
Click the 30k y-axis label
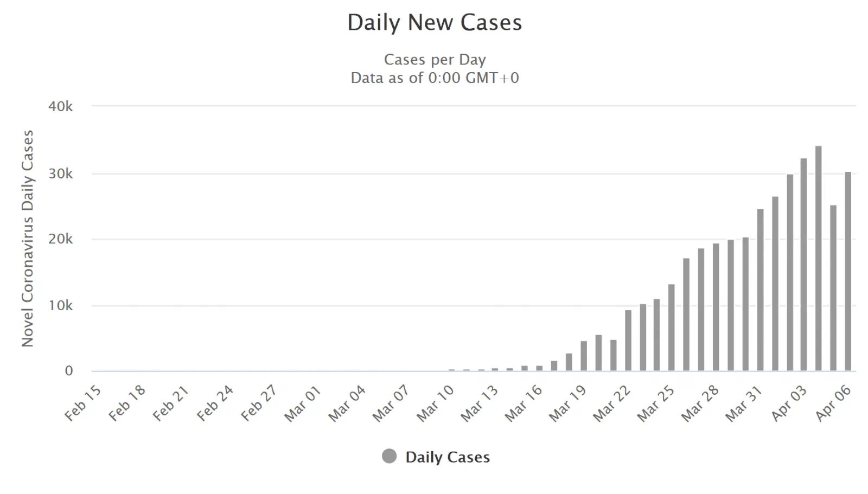point(60,174)
